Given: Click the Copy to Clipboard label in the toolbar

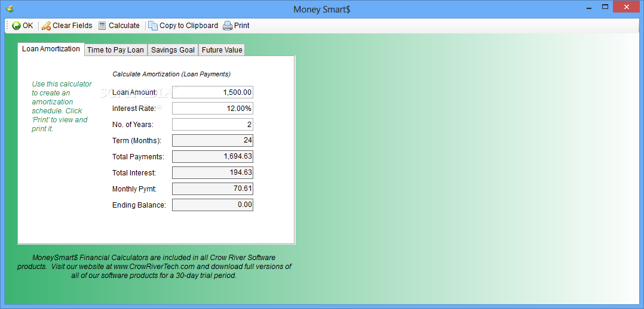Looking at the screenshot, I should (x=189, y=26).
